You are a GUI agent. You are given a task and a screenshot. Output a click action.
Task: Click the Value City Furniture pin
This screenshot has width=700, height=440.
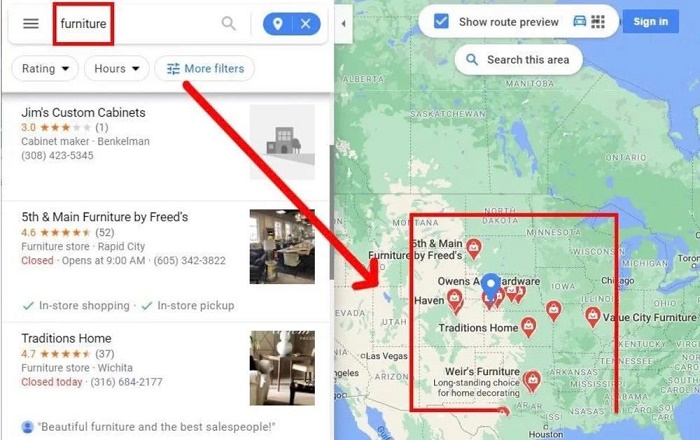pos(592,317)
